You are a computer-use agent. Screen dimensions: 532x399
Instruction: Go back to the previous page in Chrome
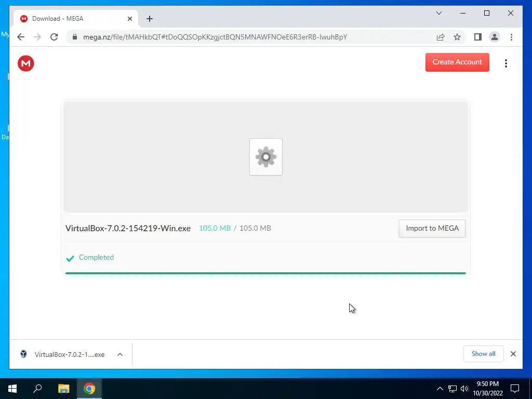click(21, 37)
